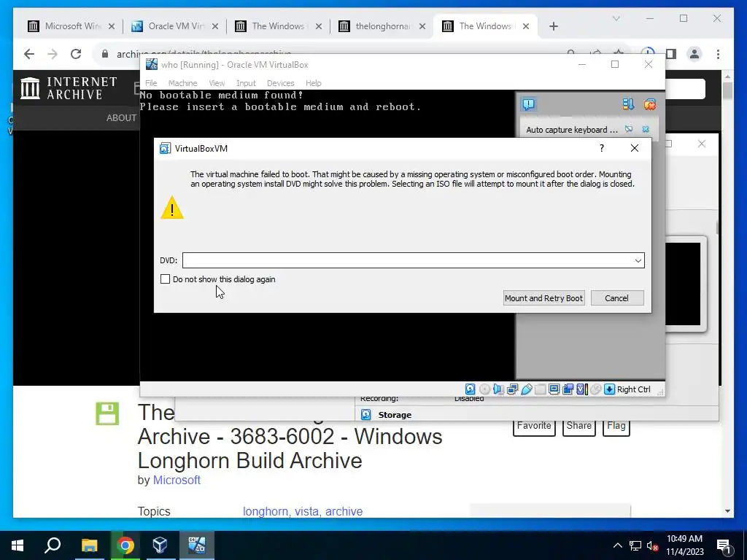Viewport: 747px width, 560px height.
Task: Click Chrome reload page icon
Action: pyautogui.click(x=76, y=54)
